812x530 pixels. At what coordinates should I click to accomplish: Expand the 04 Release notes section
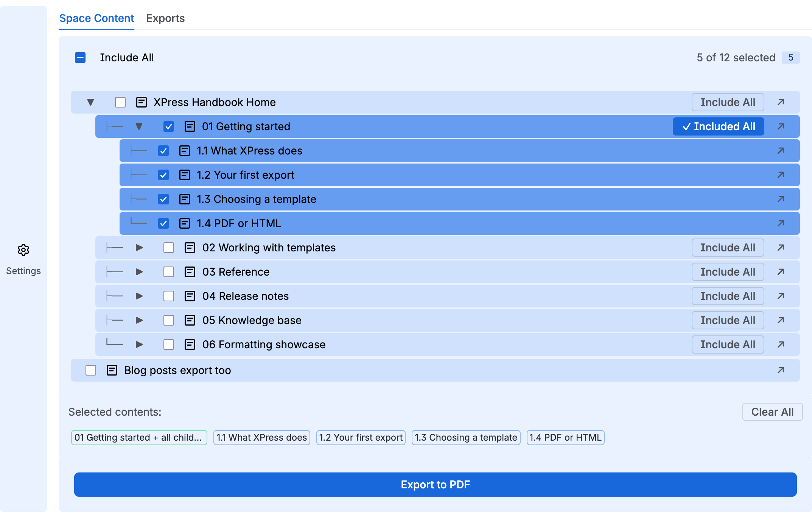click(139, 296)
